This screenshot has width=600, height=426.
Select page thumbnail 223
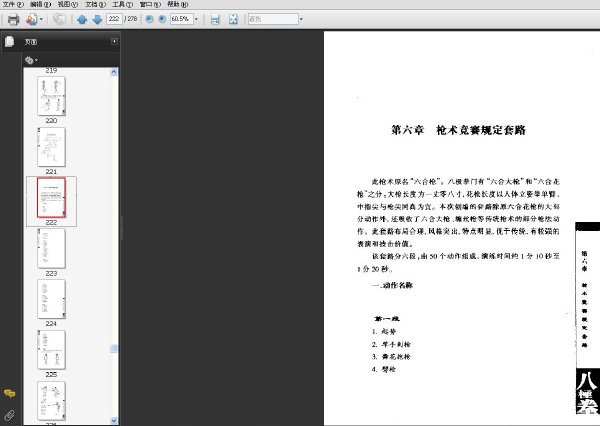click(51, 299)
